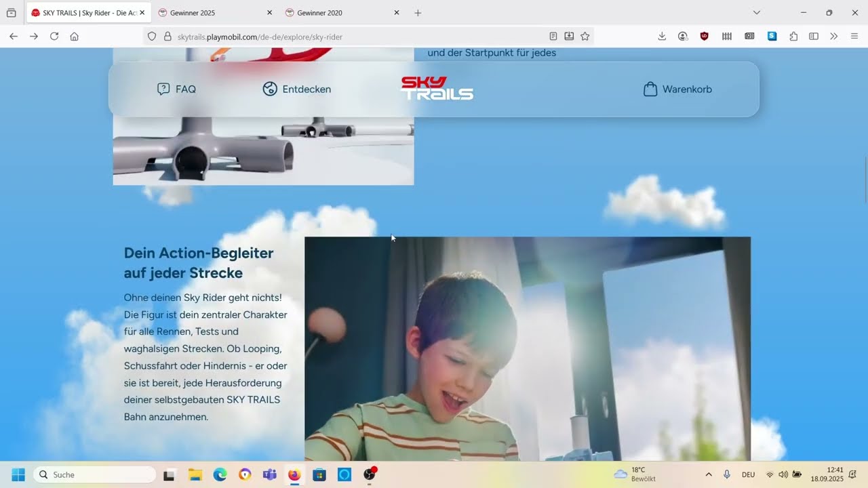
Task: Open the extensions puzzle menu
Action: (x=793, y=37)
